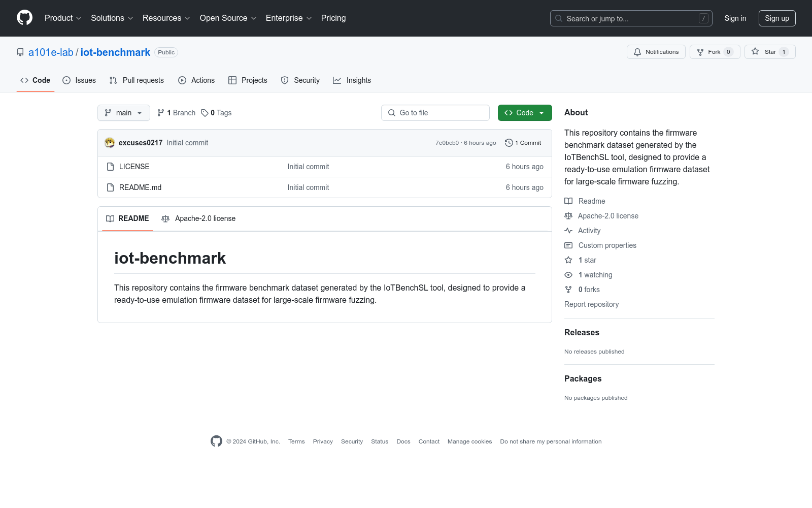
Task: Click the GitHub logo in the footer
Action: (216, 441)
